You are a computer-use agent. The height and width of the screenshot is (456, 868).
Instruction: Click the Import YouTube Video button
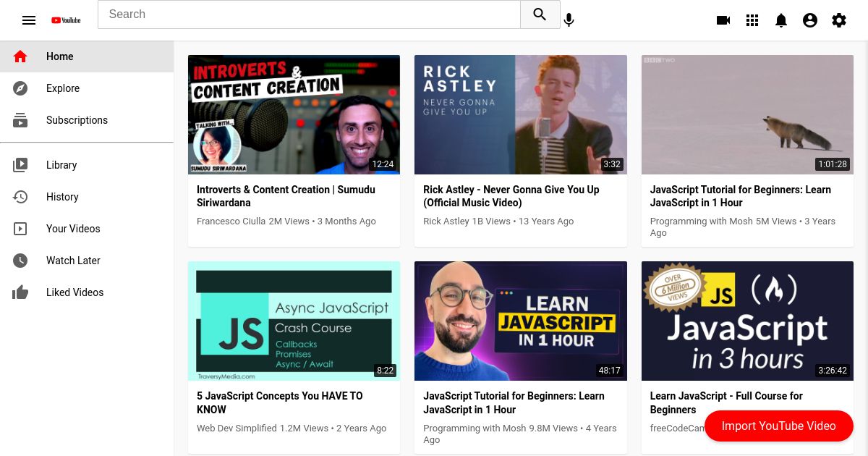tap(779, 426)
